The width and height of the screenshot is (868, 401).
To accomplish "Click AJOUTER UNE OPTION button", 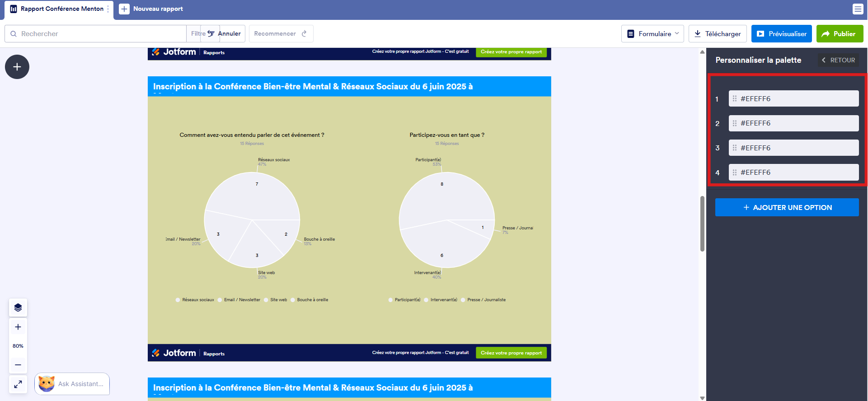I will click(x=787, y=207).
